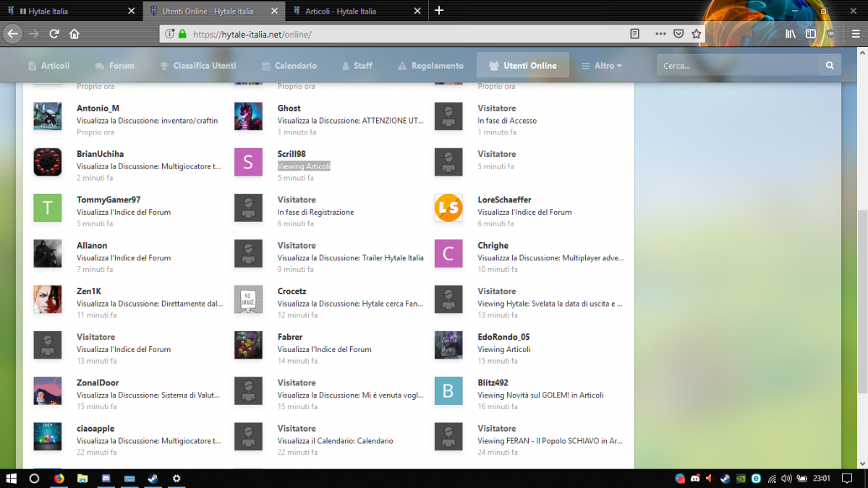Open Classifica Utenti page
Screen dimensions: 868x488
pyautogui.click(x=197, y=66)
